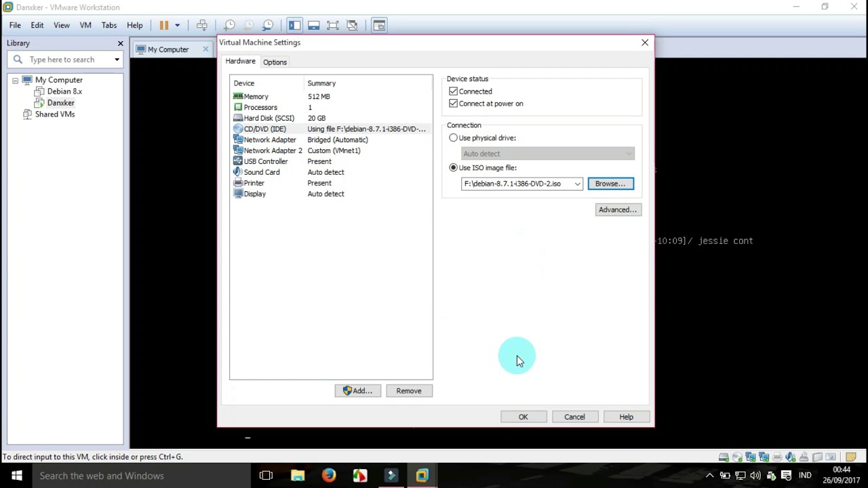Click the Library search field
This screenshot has width=868, height=488.
pyautogui.click(x=66, y=60)
